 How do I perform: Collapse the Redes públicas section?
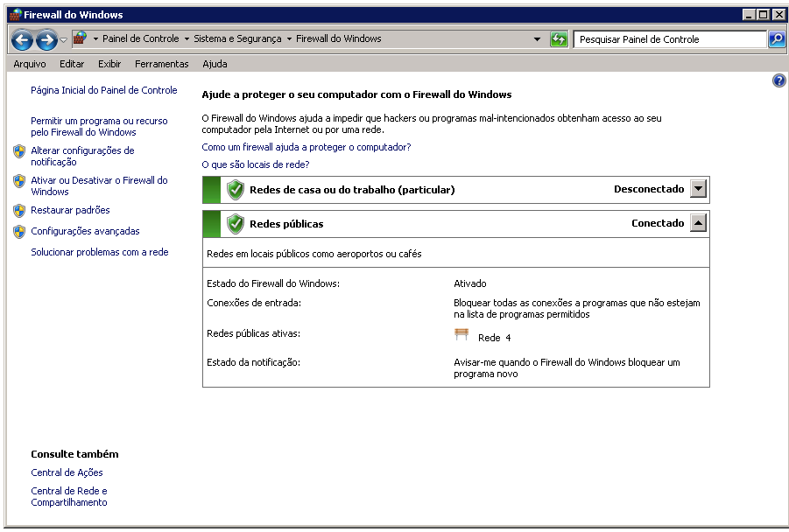tap(698, 223)
